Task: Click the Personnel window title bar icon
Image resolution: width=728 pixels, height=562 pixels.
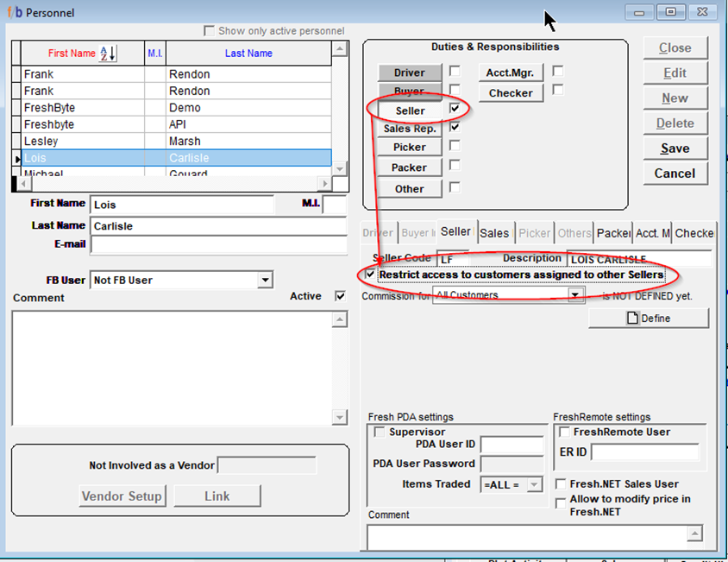Action: tap(13, 13)
